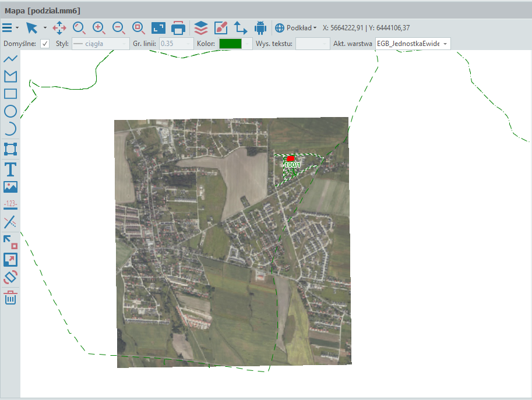Click the trash delete icon

pyautogui.click(x=10, y=299)
